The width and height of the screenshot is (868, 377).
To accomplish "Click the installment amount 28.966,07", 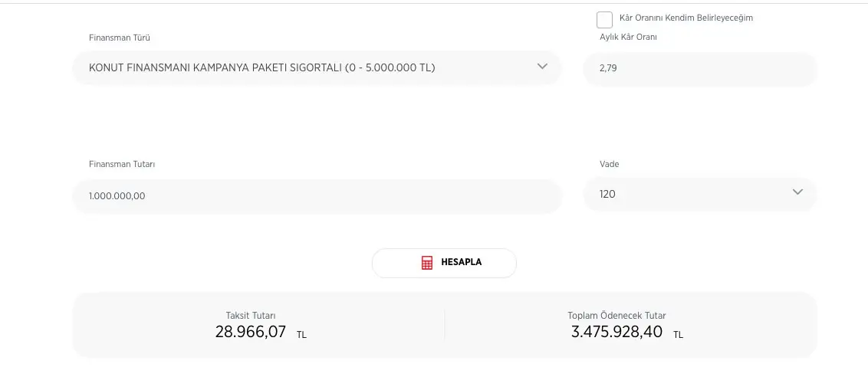I will click(x=251, y=332).
